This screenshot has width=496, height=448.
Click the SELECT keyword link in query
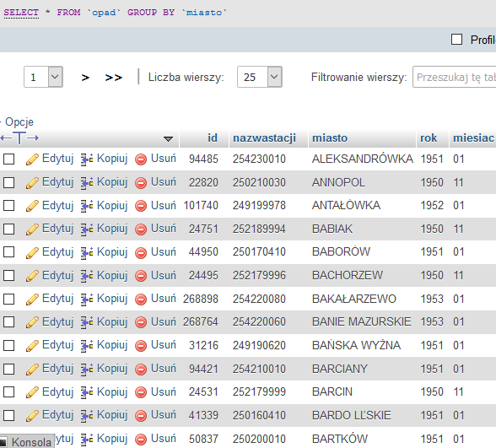21,13
